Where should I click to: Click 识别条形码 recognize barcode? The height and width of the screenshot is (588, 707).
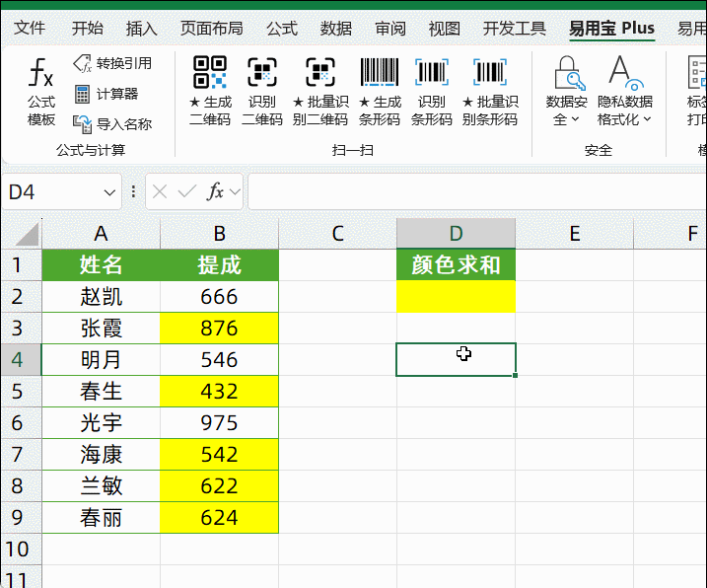coord(432,91)
